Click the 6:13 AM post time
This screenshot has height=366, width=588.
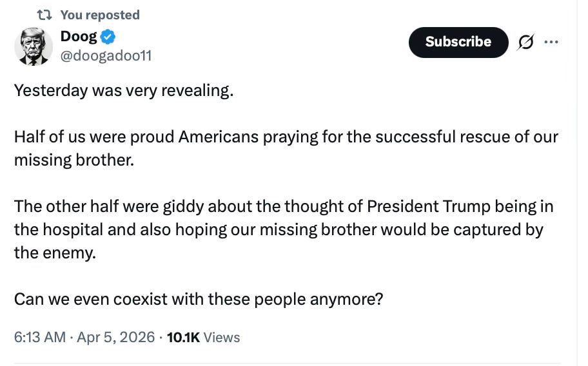tap(39, 337)
